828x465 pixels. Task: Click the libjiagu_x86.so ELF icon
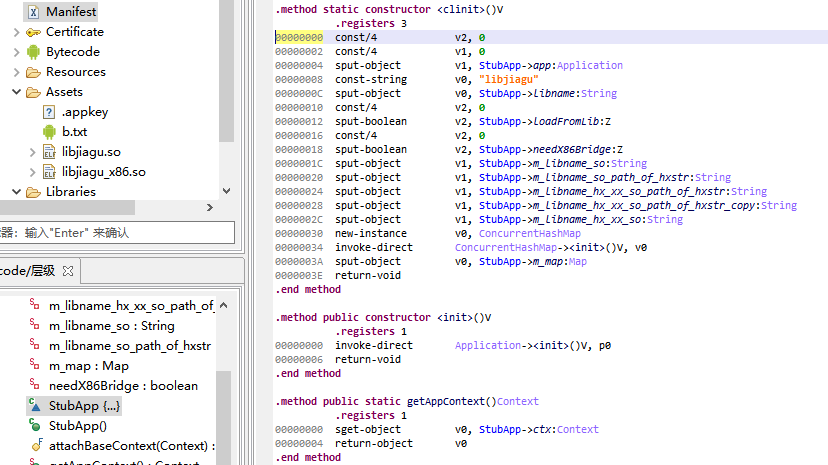[x=49, y=172]
